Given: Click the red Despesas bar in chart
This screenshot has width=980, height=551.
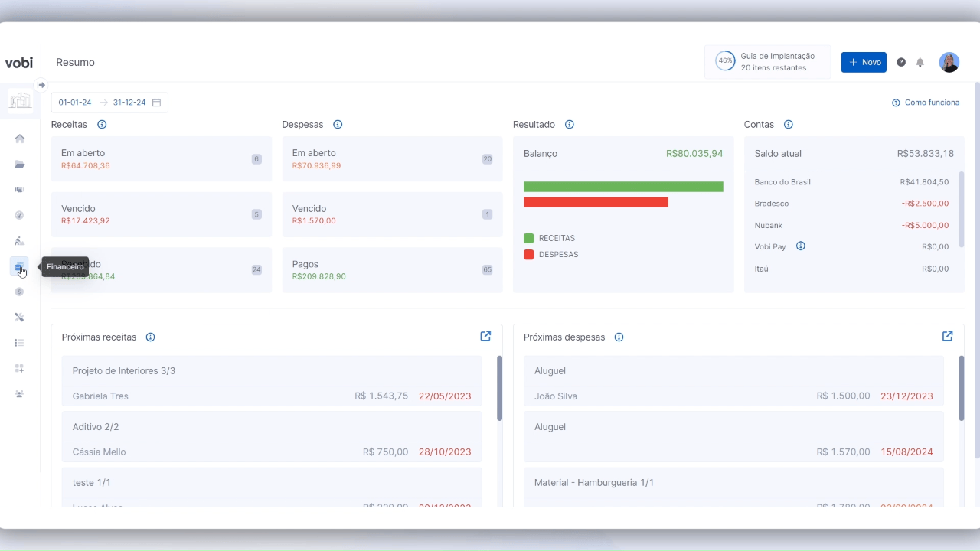Looking at the screenshot, I should pos(596,202).
